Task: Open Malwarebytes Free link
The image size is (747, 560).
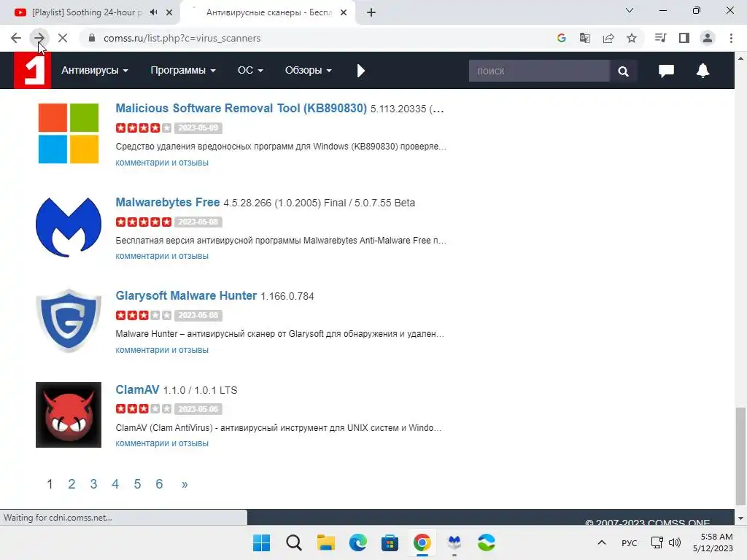Action: 168,202
